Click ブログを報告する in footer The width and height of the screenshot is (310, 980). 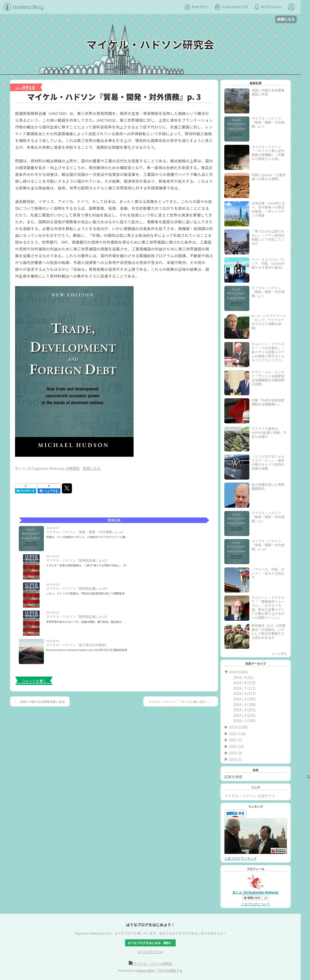pyautogui.click(x=169, y=970)
